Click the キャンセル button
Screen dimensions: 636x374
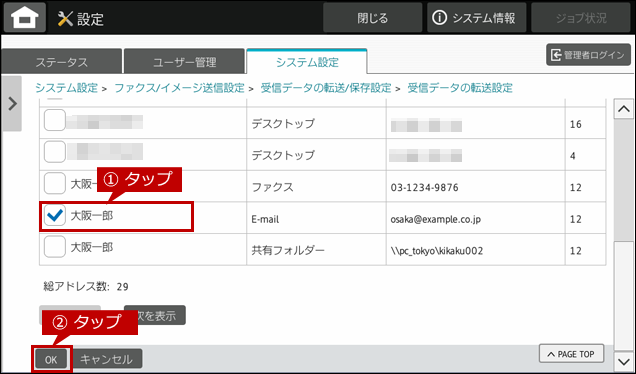point(107,359)
